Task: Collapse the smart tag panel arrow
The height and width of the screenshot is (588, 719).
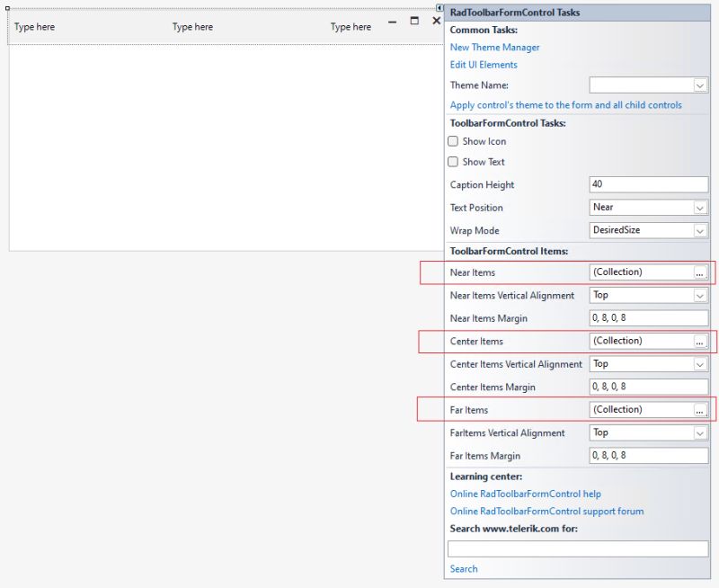Action: point(438,8)
